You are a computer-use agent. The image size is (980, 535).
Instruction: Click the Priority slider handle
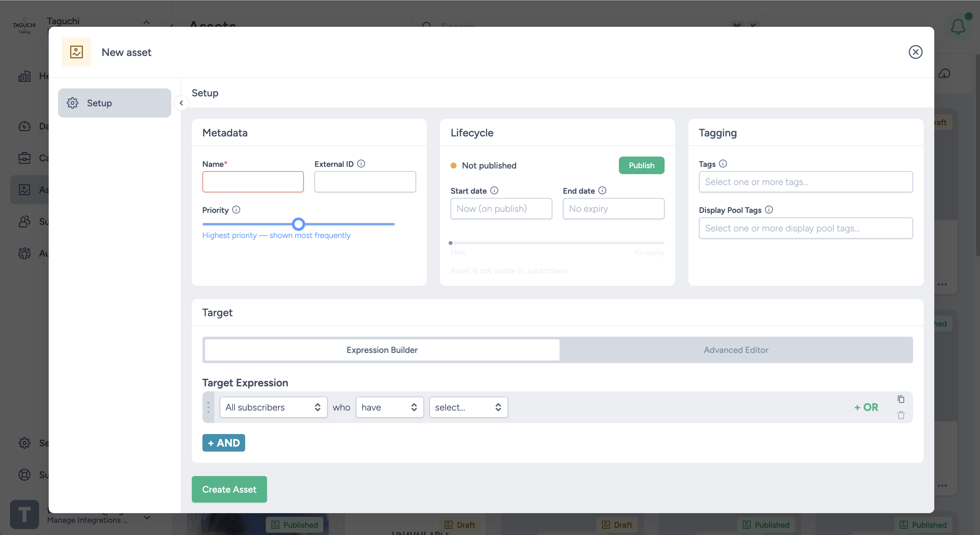[x=299, y=224]
